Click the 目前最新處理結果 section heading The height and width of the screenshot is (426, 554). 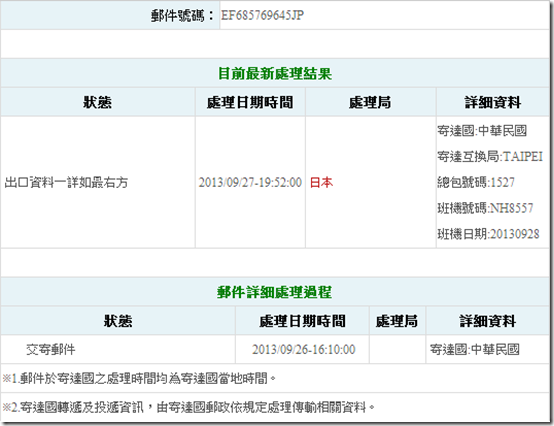coord(275,73)
